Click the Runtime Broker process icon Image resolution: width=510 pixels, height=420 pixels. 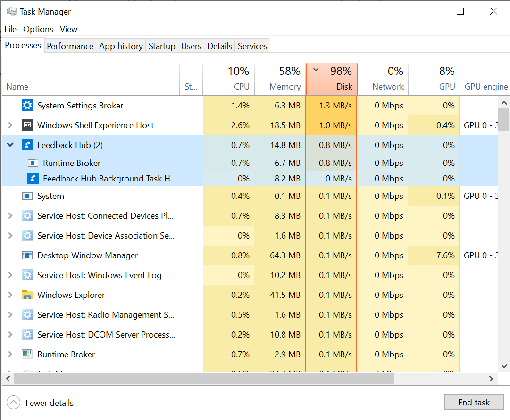(27, 354)
